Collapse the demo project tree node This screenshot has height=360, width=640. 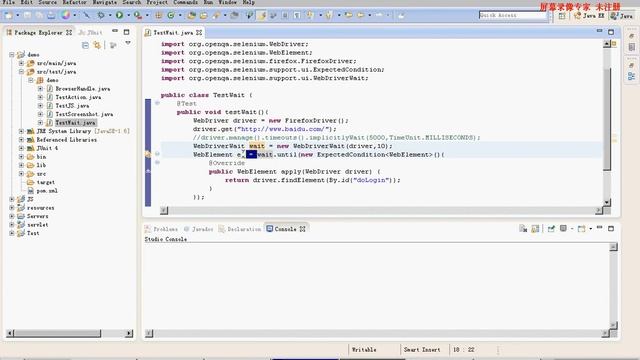pyautogui.click(x=12, y=54)
